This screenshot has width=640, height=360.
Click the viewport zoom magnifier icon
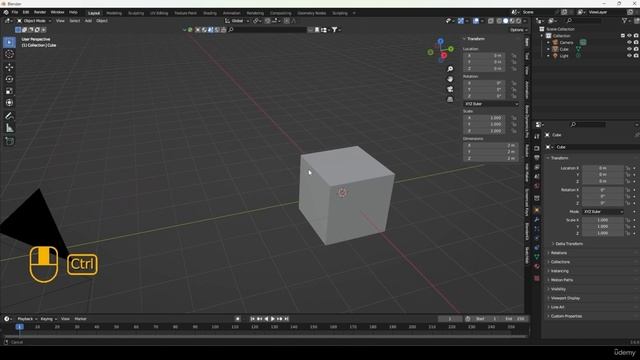pos(450,69)
